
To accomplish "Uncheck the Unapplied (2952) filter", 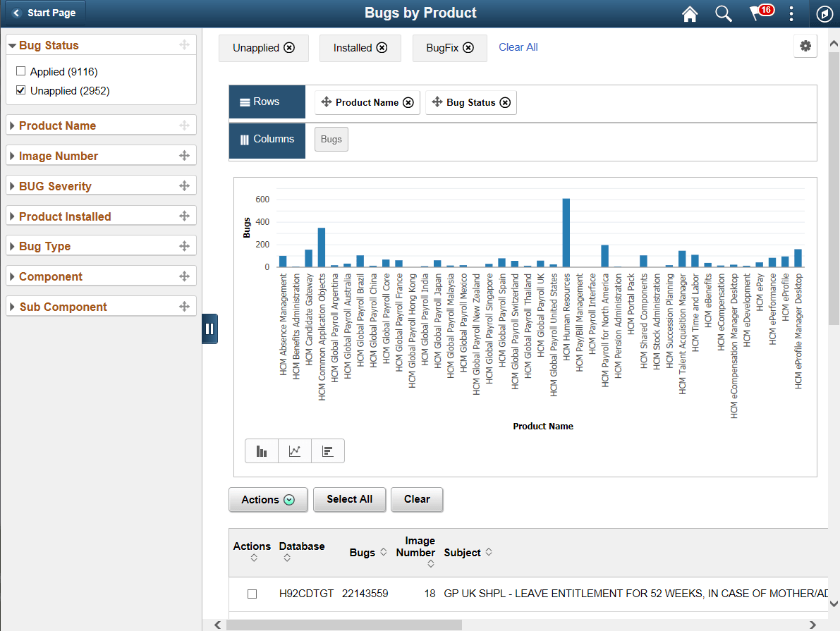I will pyautogui.click(x=21, y=90).
